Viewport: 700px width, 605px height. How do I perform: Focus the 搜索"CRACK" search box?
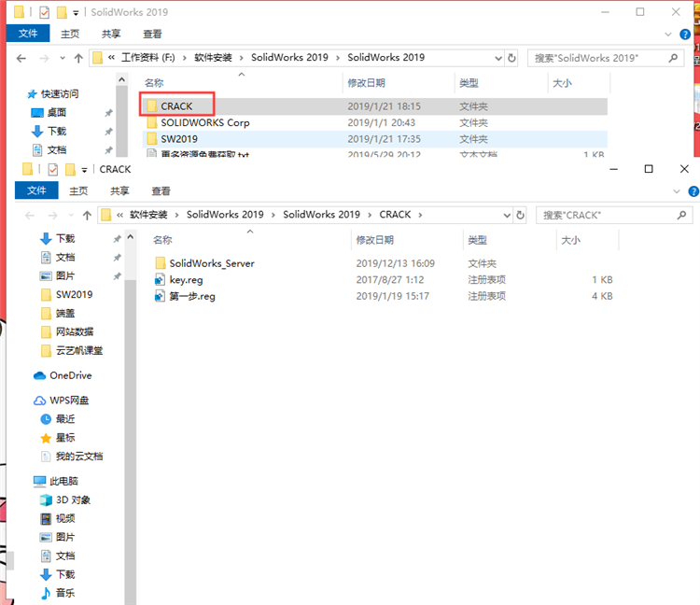pyautogui.click(x=614, y=216)
